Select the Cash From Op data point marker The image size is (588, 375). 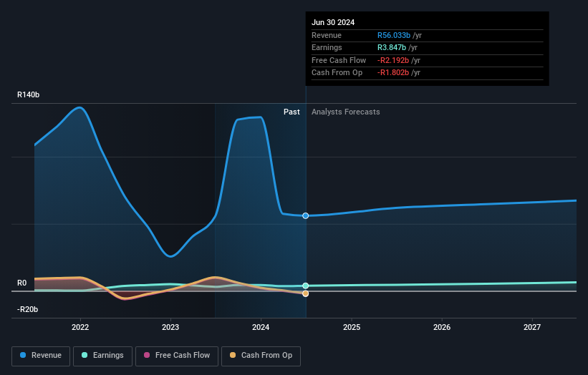(x=306, y=293)
